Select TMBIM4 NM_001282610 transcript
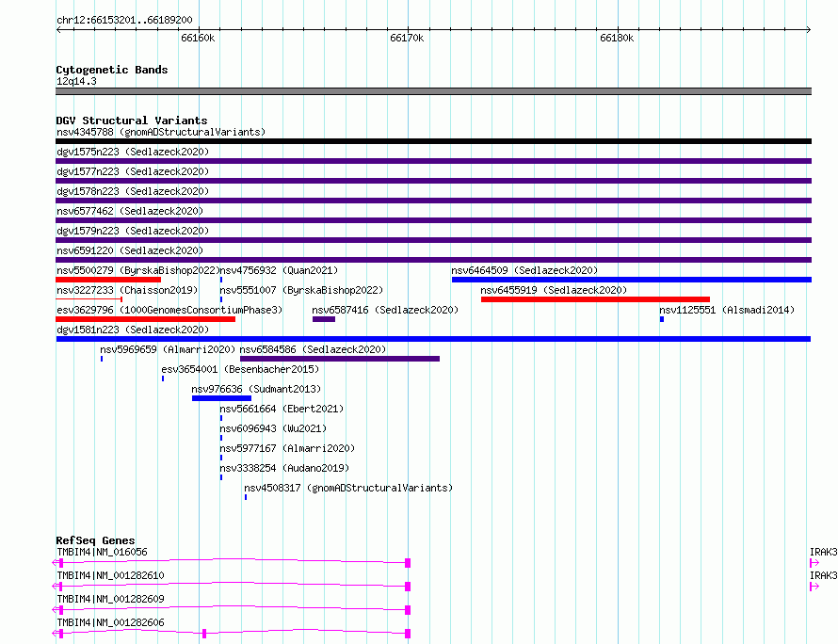 point(110,575)
